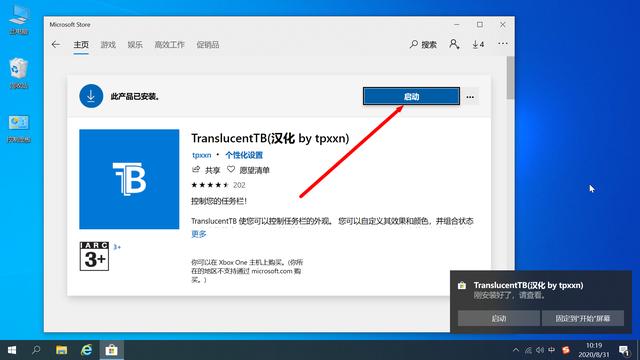
Task: Open the 促销品 tab
Action: (208, 44)
